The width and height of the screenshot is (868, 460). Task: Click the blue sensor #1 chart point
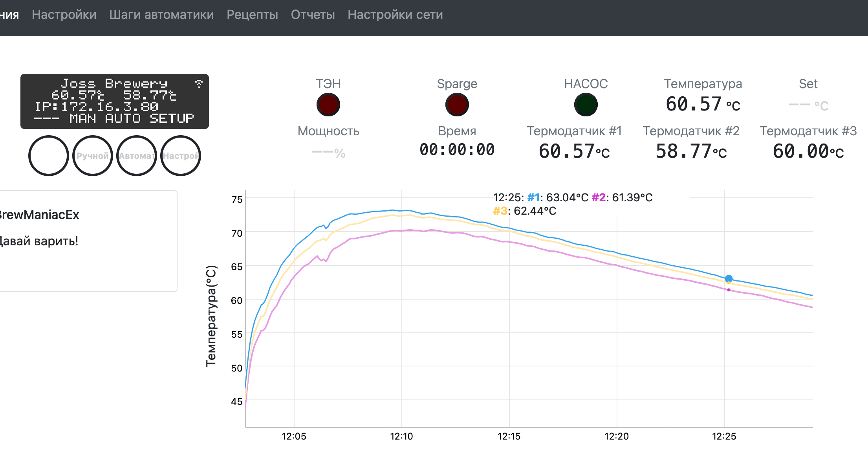(x=729, y=278)
